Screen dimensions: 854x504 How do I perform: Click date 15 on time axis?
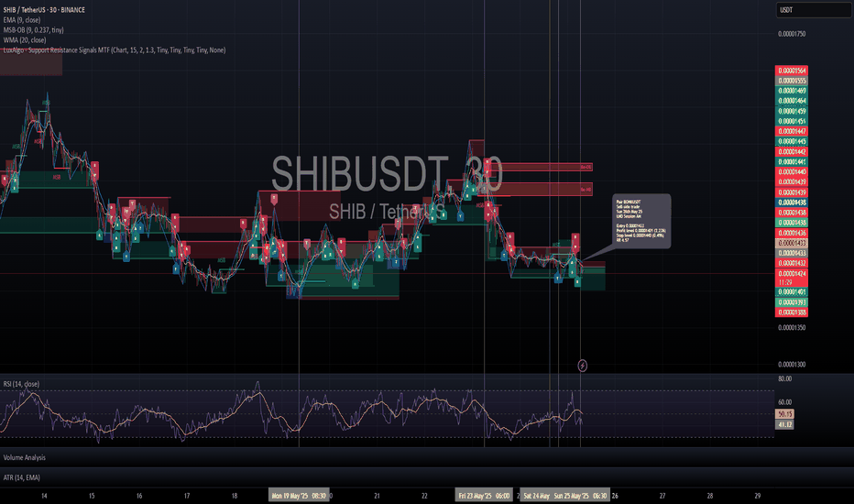pyautogui.click(x=92, y=496)
